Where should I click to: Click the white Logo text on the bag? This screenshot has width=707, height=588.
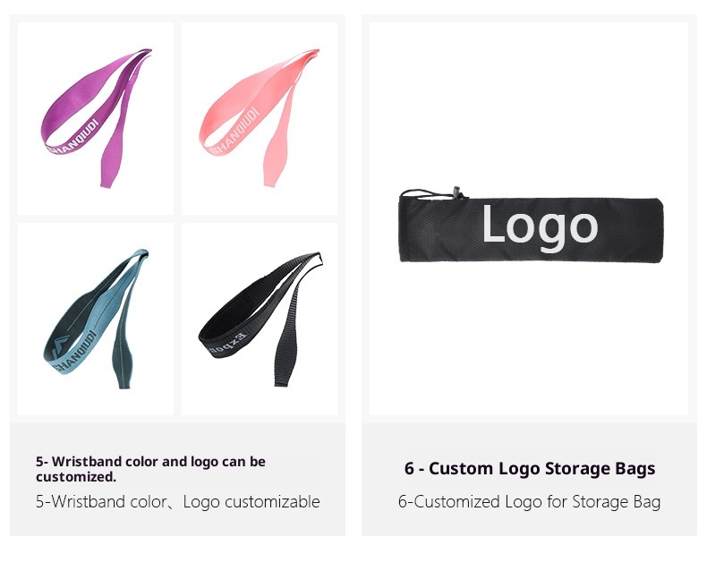pyautogui.click(x=540, y=227)
